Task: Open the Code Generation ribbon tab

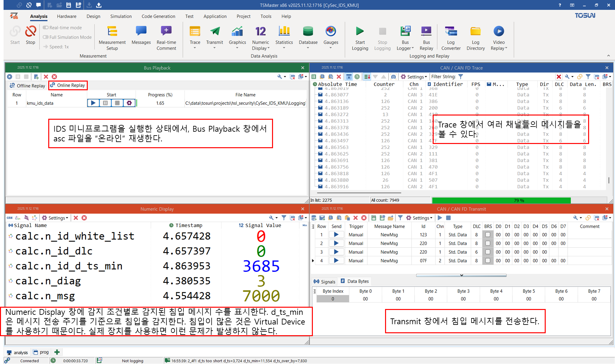Action: (158, 16)
